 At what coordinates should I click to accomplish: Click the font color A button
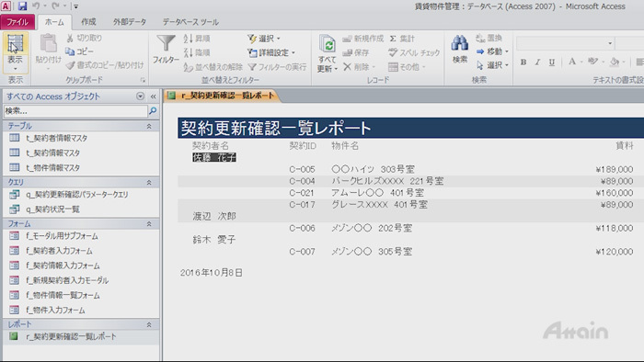tap(572, 62)
